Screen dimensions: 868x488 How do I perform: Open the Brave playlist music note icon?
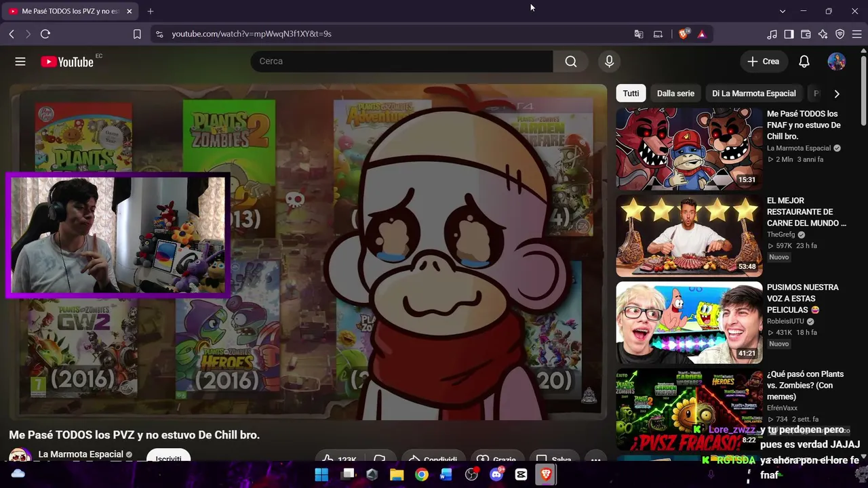click(x=772, y=34)
